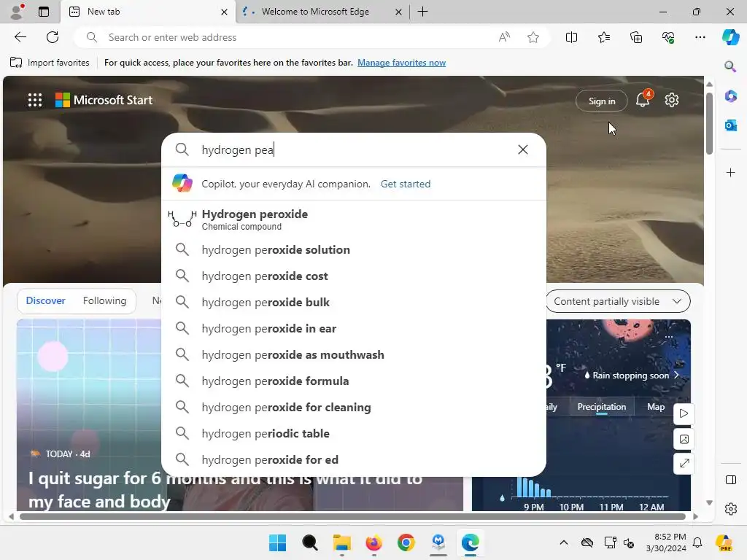Screen dimensions: 747x560
Task: Play the weather map animation
Action: pyautogui.click(x=684, y=413)
